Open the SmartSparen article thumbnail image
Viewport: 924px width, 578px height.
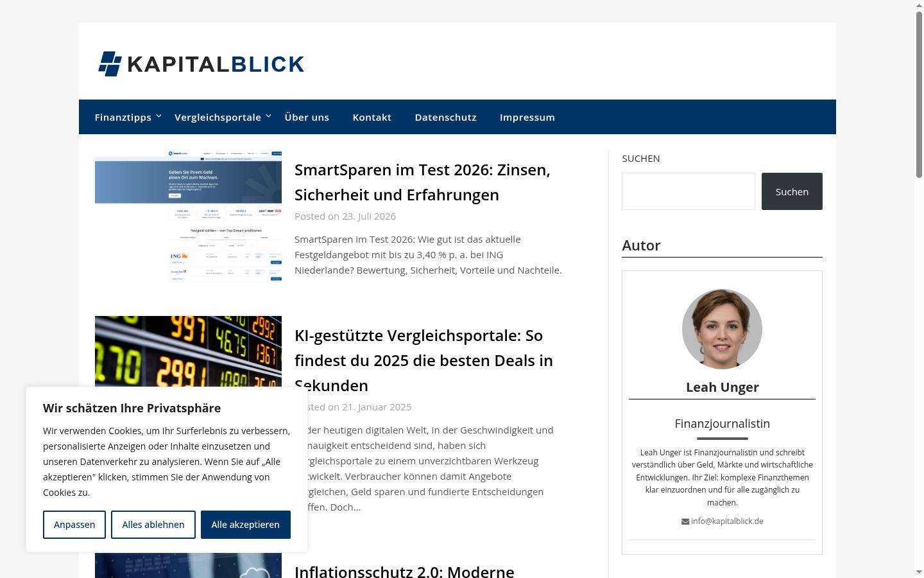click(x=188, y=216)
